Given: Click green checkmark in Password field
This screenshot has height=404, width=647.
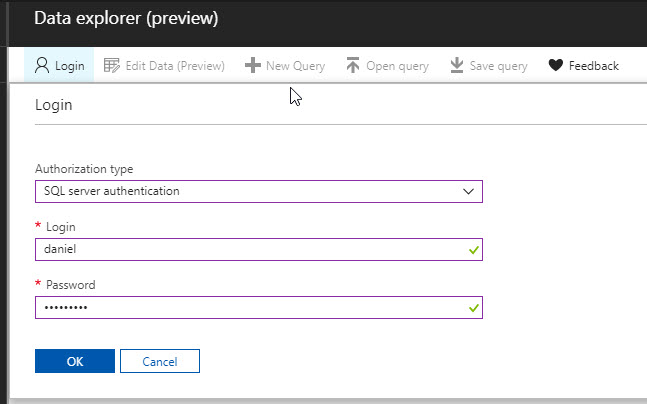Looking at the screenshot, I should pyautogui.click(x=472, y=308).
